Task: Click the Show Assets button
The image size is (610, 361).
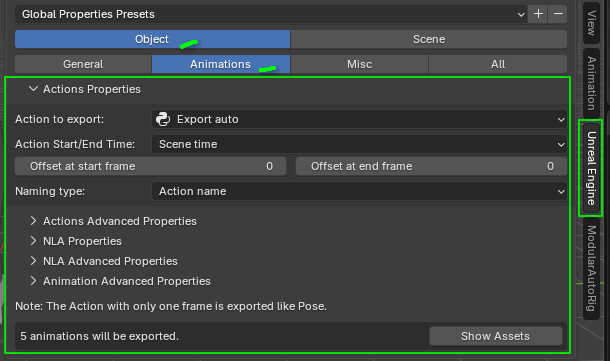Action: (496, 336)
